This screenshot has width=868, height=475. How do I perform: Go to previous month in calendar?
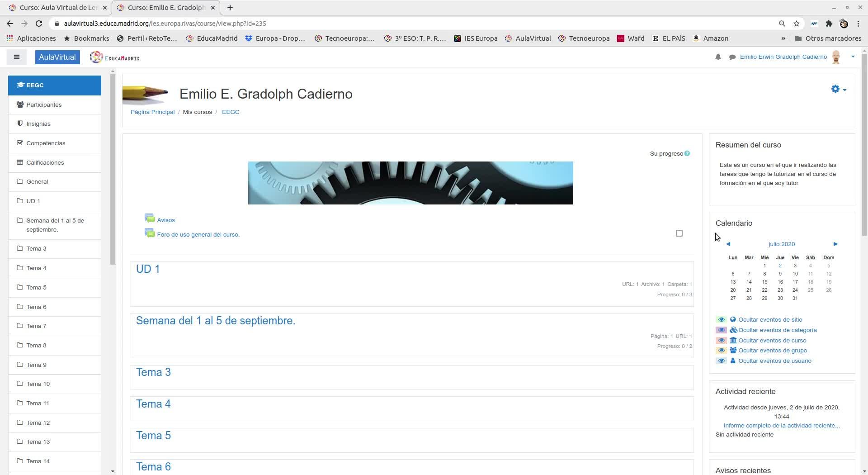click(x=728, y=244)
